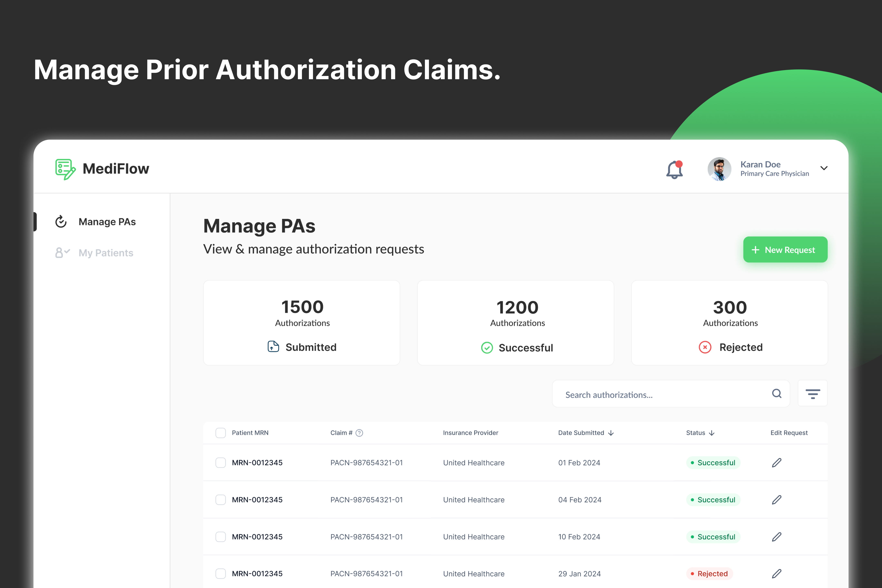Screen dimensions: 882x588
Task: Click the New Request button
Action: 785,250
